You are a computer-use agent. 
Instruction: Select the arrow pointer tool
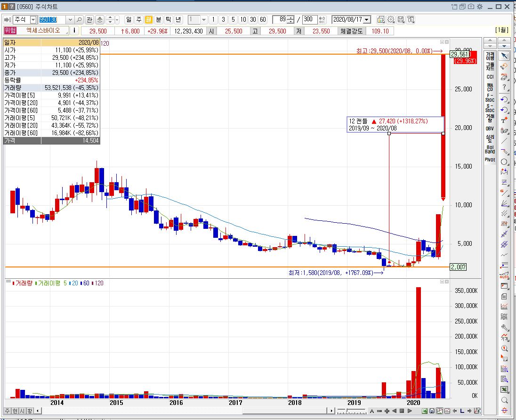click(x=504, y=56)
